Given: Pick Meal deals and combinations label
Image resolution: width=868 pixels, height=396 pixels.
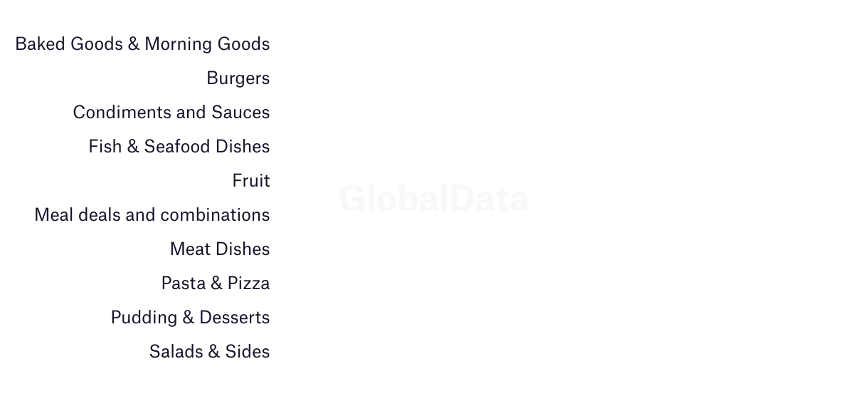Looking at the screenshot, I should pos(152,215).
